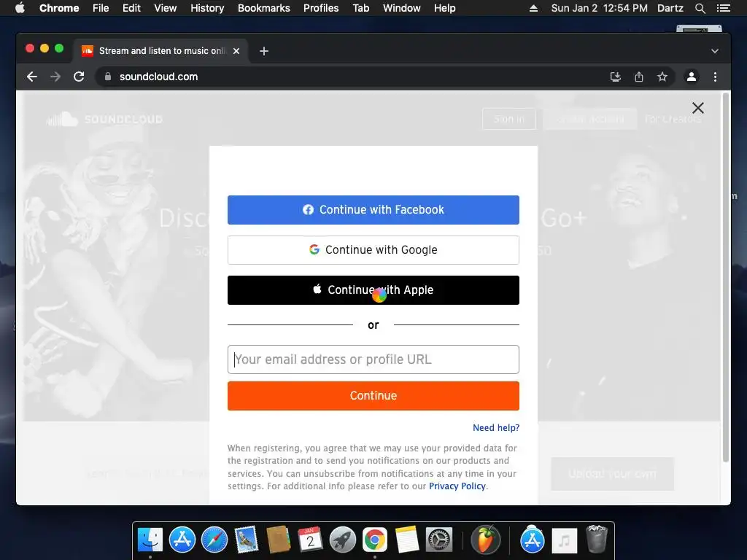Go back with the browser back arrow
The width and height of the screenshot is (747, 560).
coord(32,77)
